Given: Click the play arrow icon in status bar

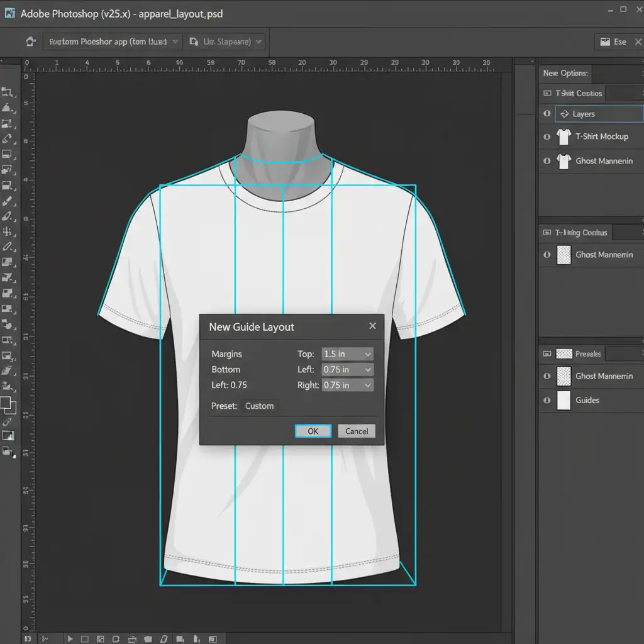Looking at the screenshot, I should tap(70, 639).
